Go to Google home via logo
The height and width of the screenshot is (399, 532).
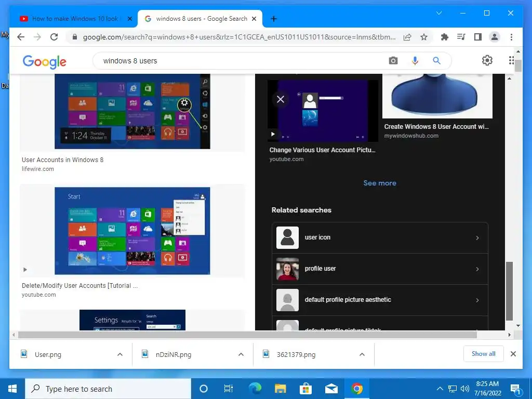(x=45, y=61)
